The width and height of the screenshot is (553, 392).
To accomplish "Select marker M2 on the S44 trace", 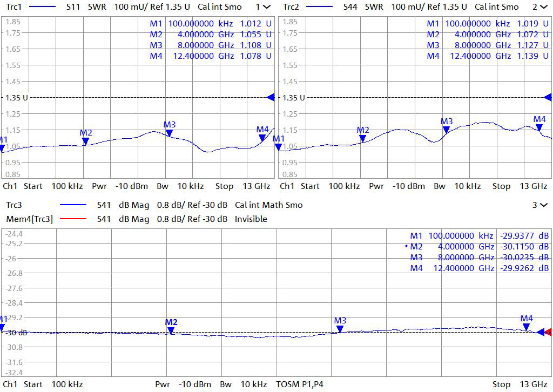I will [x=362, y=138].
